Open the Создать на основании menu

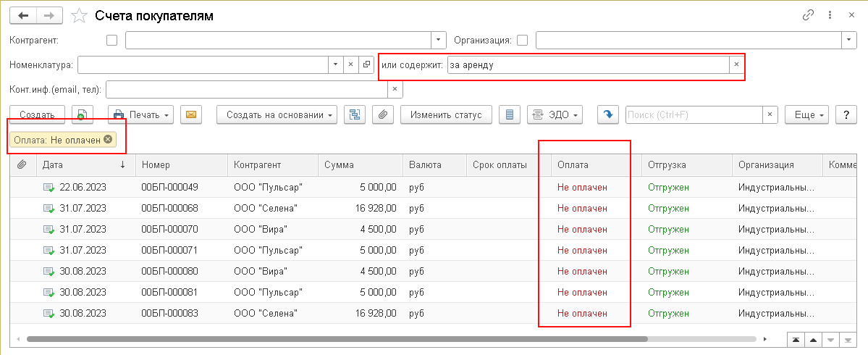point(277,114)
